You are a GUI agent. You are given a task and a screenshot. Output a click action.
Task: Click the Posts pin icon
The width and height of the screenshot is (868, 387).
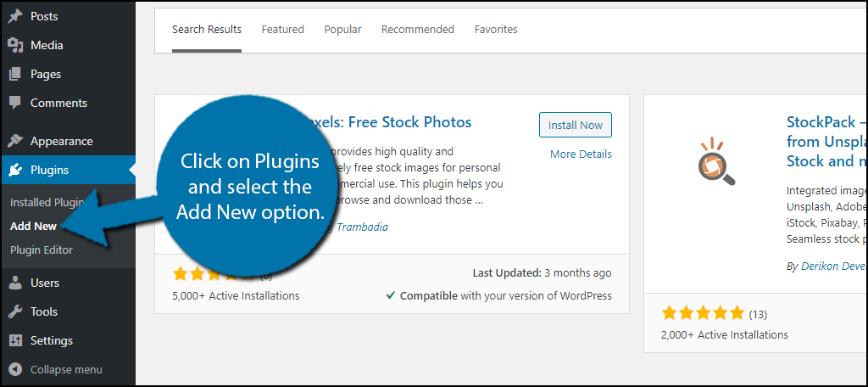[x=15, y=16]
